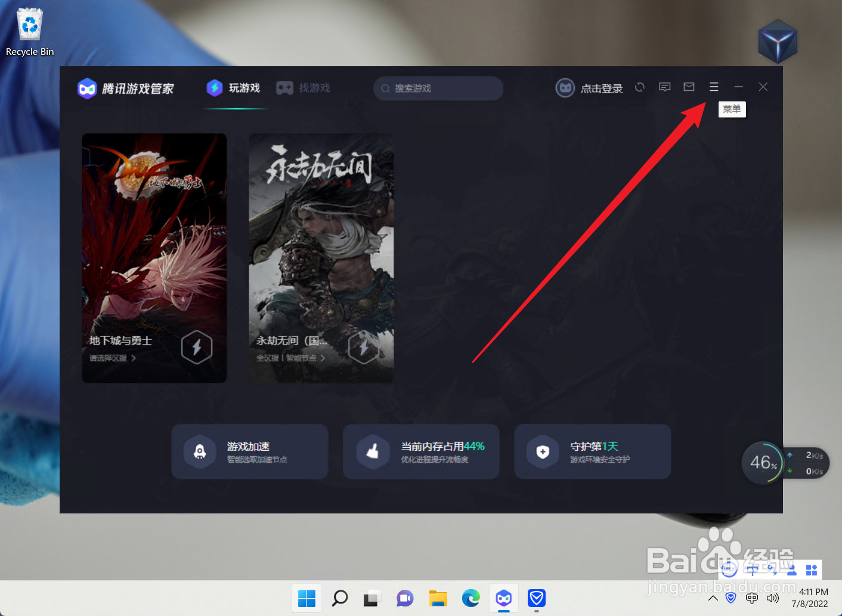842x616 pixels.
Task: Click 腾讯游戏管家 taskbar icon
Action: [x=504, y=598]
